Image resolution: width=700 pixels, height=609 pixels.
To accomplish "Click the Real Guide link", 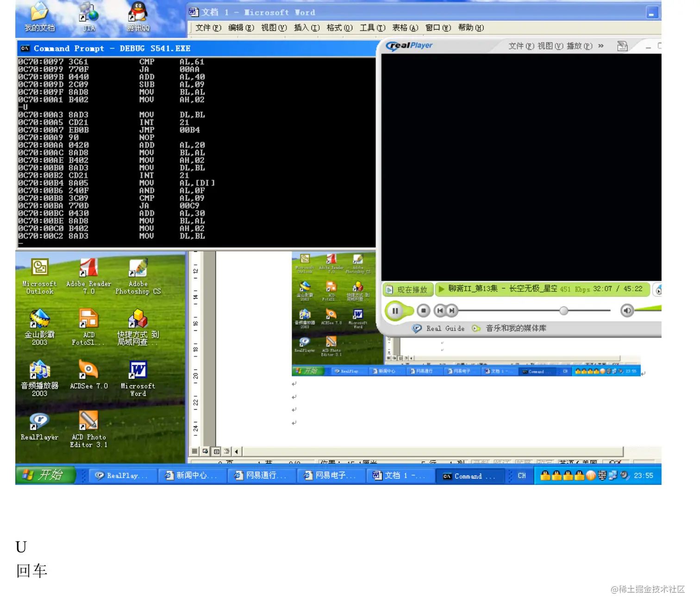I will (x=445, y=328).
